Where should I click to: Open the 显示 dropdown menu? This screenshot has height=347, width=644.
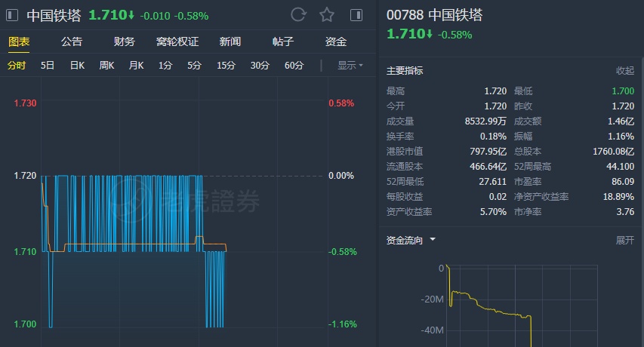click(x=350, y=66)
